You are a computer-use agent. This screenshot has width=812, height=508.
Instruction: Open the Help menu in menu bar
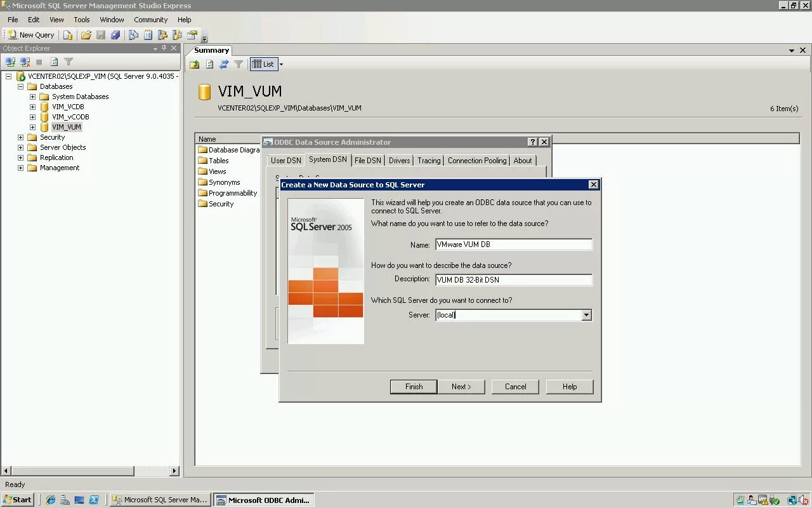(x=185, y=20)
